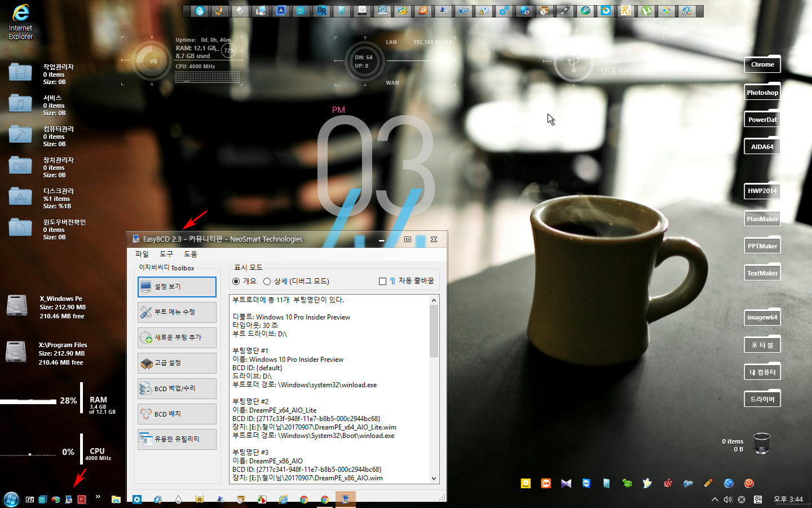This screenshot has width=812, height=508.
Task: Open uTorrent icon in top dock
Action: click(646, 11)
